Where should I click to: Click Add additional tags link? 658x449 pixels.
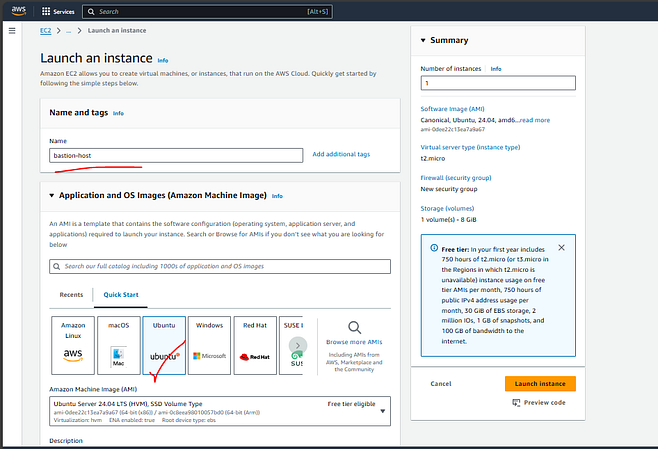[341, 154]
